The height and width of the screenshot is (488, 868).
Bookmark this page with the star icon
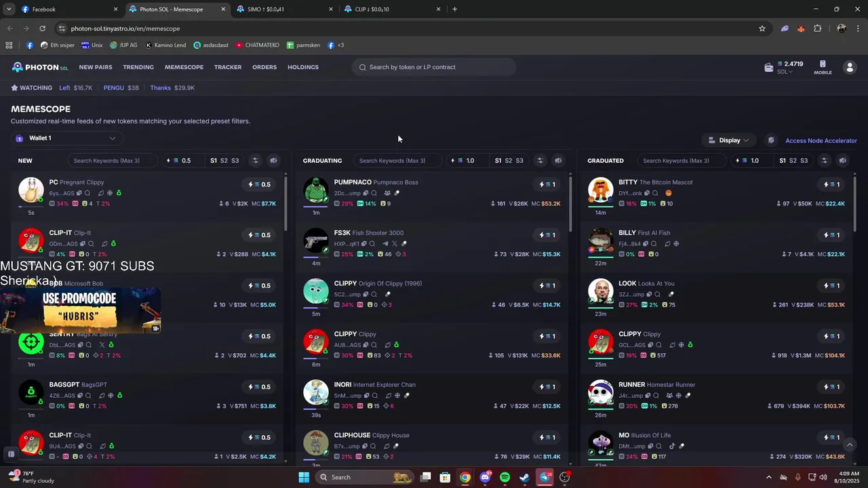tap(762, 28)
